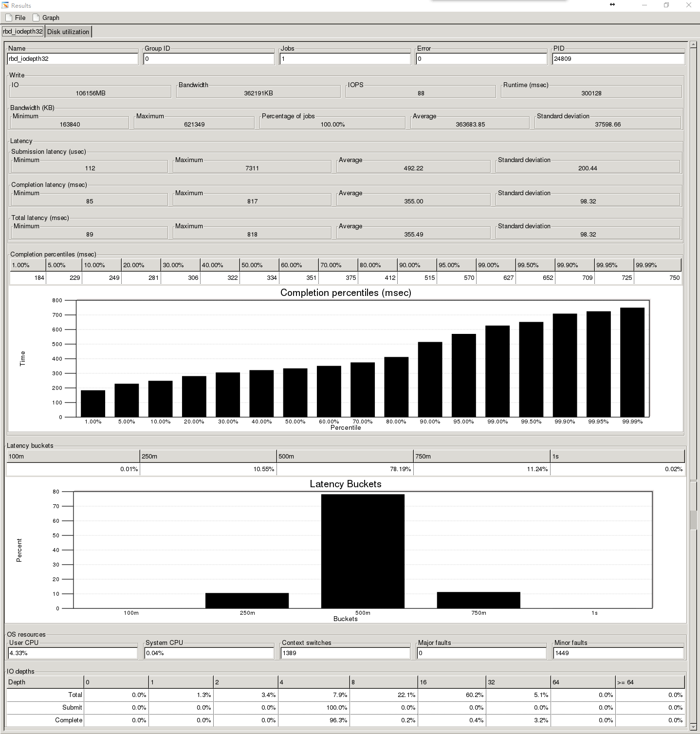Viewport: 700px width, 734px height.
Task: Click the Results window app icon
Action: 5,5
